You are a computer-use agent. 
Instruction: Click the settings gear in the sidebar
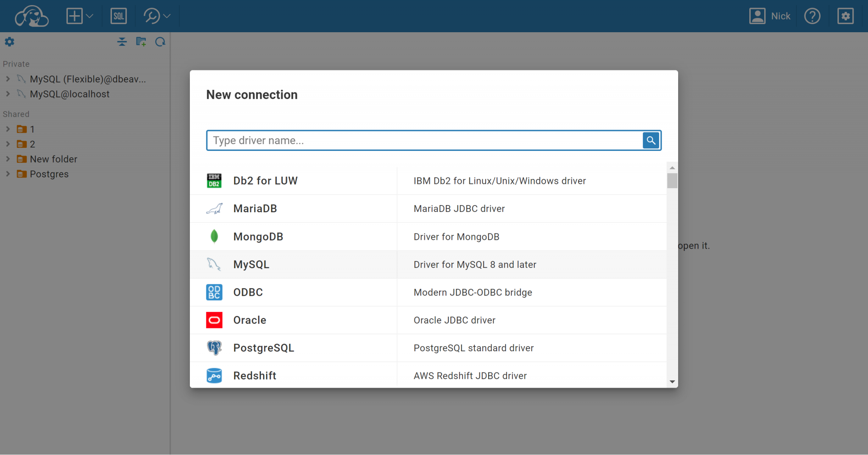pos(9,42)
